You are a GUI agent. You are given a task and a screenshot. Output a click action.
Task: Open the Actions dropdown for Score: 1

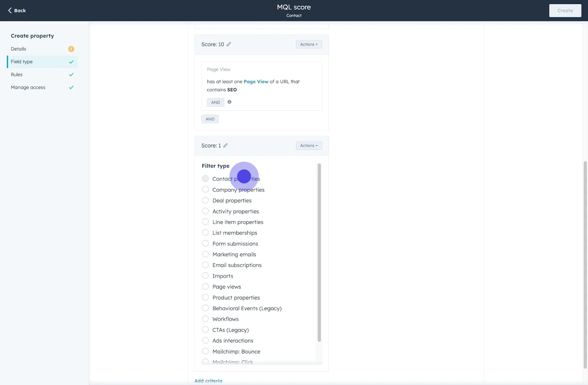[x=309, y=146]
